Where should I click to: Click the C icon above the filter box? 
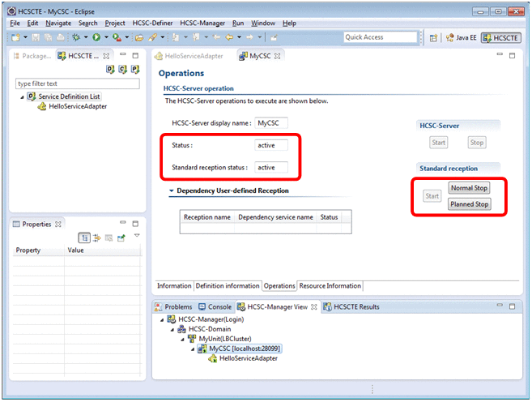pos(122,71)
